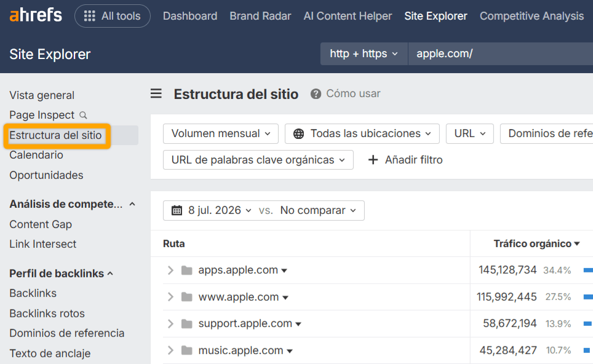Viewport: 593px width, 364px height.
Task: Toggle the hamburger sidebar menu icon
Action: coord(156,93)
